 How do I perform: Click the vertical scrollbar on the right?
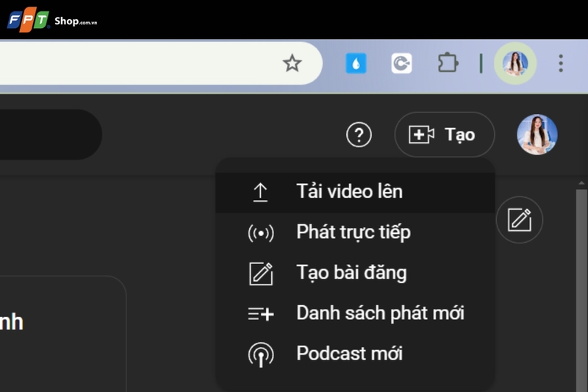581,290
